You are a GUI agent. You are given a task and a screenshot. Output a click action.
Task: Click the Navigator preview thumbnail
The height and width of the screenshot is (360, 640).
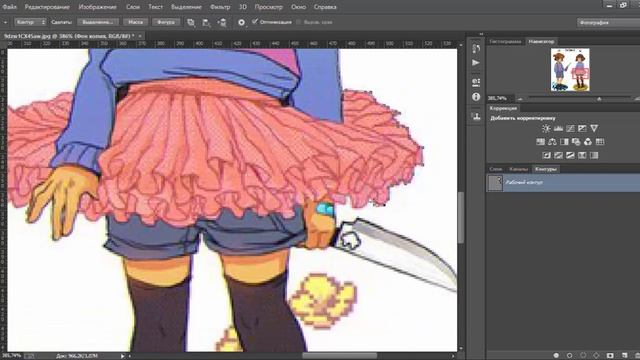click(570, 70)
